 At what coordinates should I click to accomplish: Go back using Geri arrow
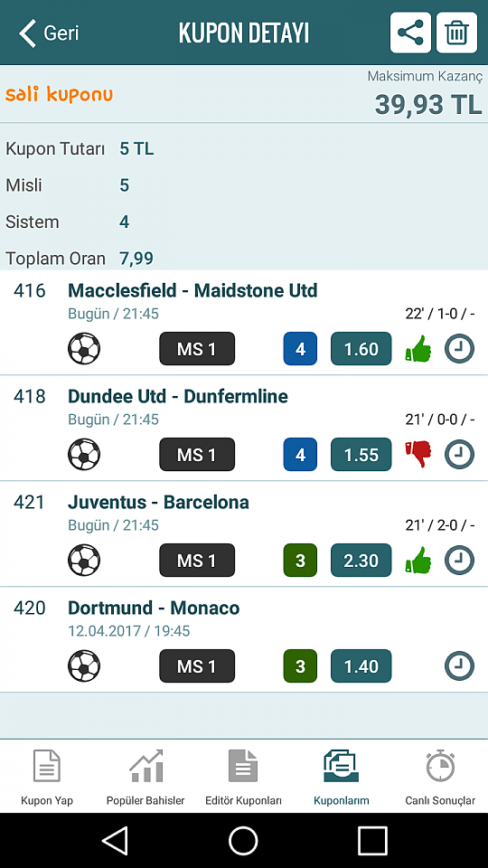tap(49, 33)
